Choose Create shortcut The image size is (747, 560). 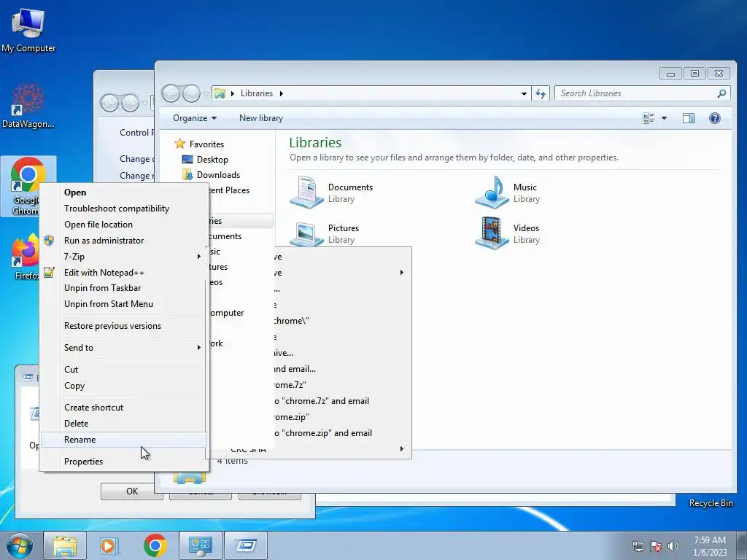click(x=124, y=408)
